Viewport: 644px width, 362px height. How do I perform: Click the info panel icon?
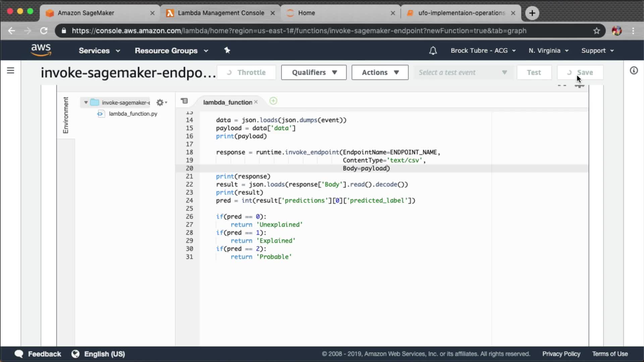click(x=634, y=70)
